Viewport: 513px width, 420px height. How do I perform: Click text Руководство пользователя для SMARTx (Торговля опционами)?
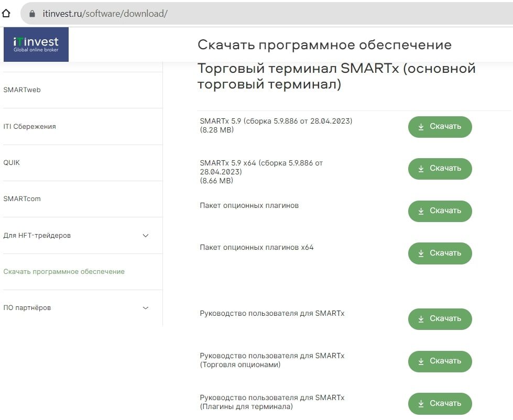[x=272, y=360]
